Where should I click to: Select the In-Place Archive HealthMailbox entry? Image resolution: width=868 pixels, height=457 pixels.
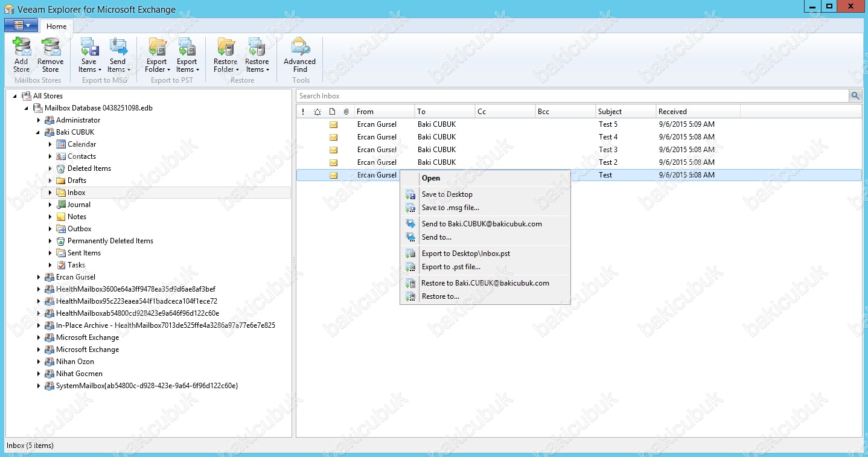click(x=165, y=325)
